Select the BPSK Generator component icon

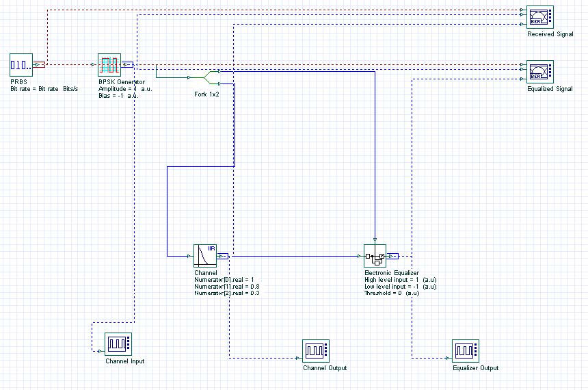109,65
